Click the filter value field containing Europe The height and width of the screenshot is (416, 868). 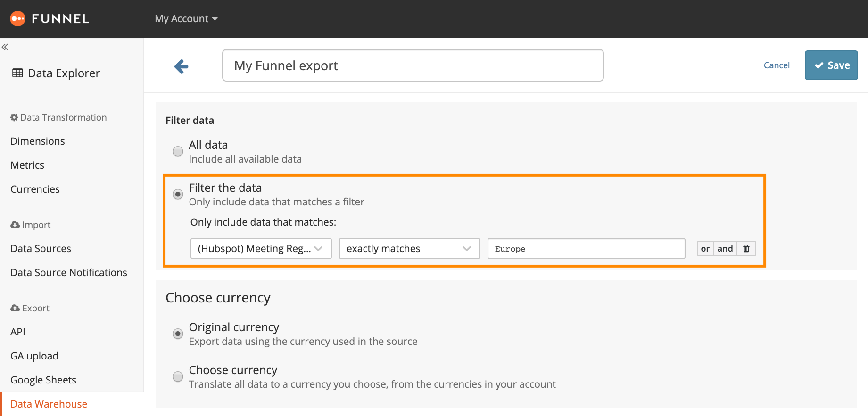coord(587,249)
